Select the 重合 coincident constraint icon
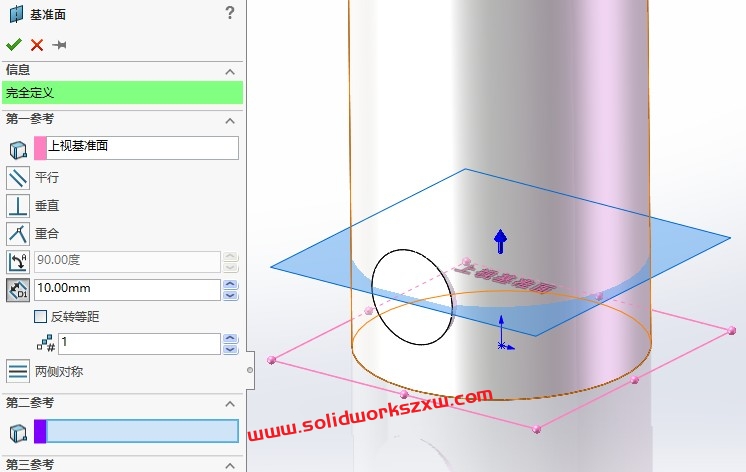The width and height of the screenshot is (746, 472). pos(18,234)
